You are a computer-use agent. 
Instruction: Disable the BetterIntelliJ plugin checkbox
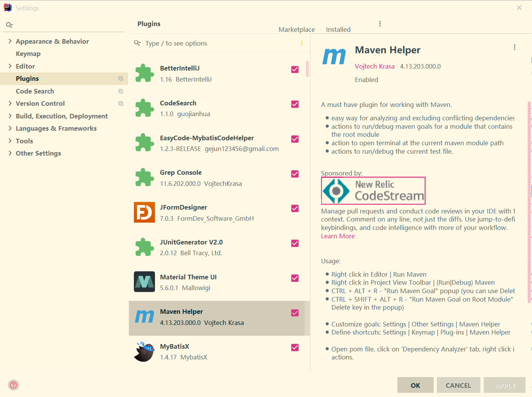[295, 69]
